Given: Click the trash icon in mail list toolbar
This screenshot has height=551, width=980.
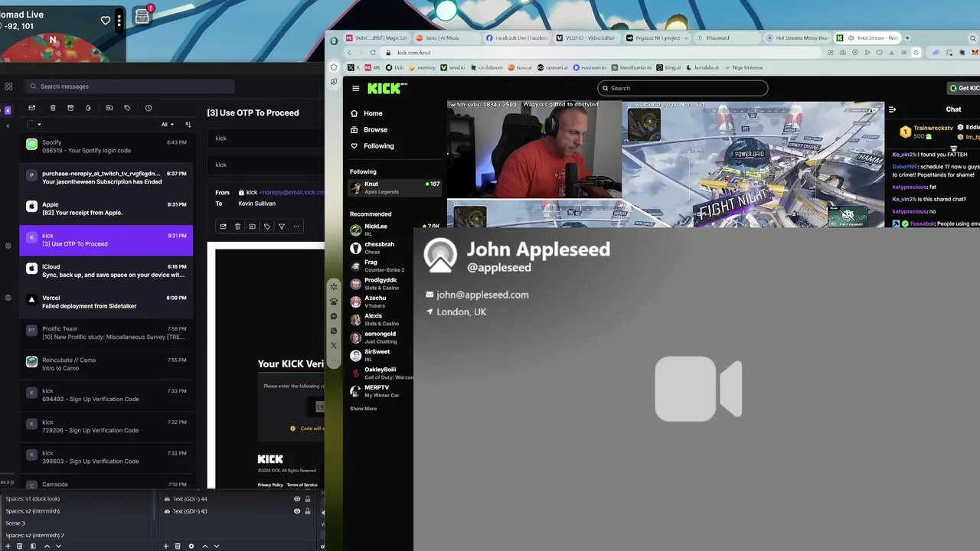Looking at the screenshot, I should click(x=53, y=108).
